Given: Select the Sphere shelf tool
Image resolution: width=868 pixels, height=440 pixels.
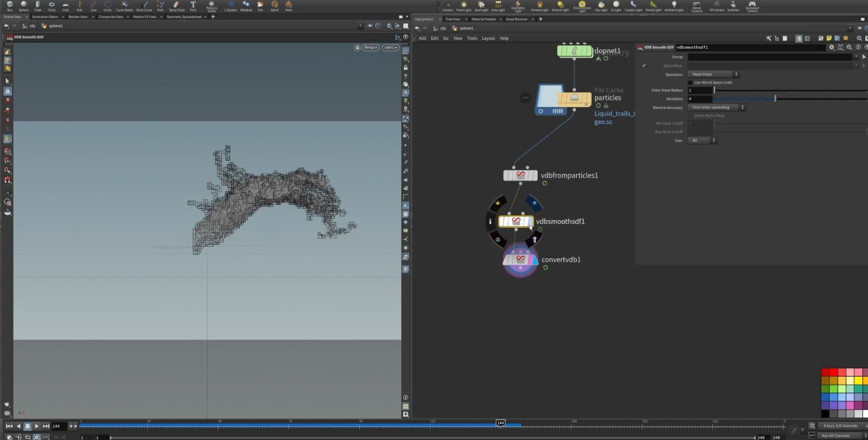Looking at the screenshot, I should coord(24,5).
